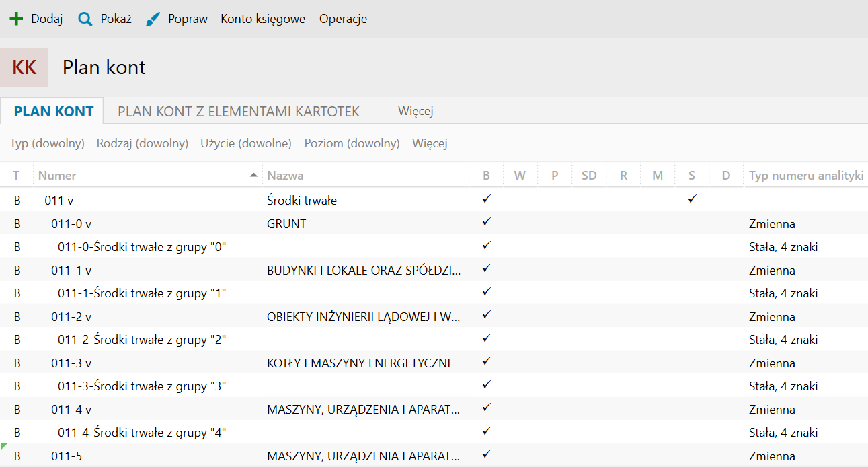Open the Typ (dowolny) filter dropdown
This screenshot has width=868, height=467.
[47, 143]
